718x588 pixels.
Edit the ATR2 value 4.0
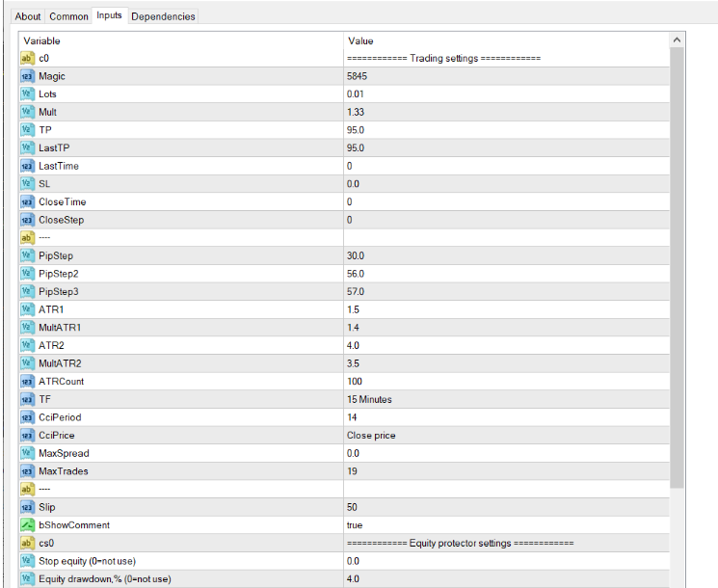tap(506, 345)
